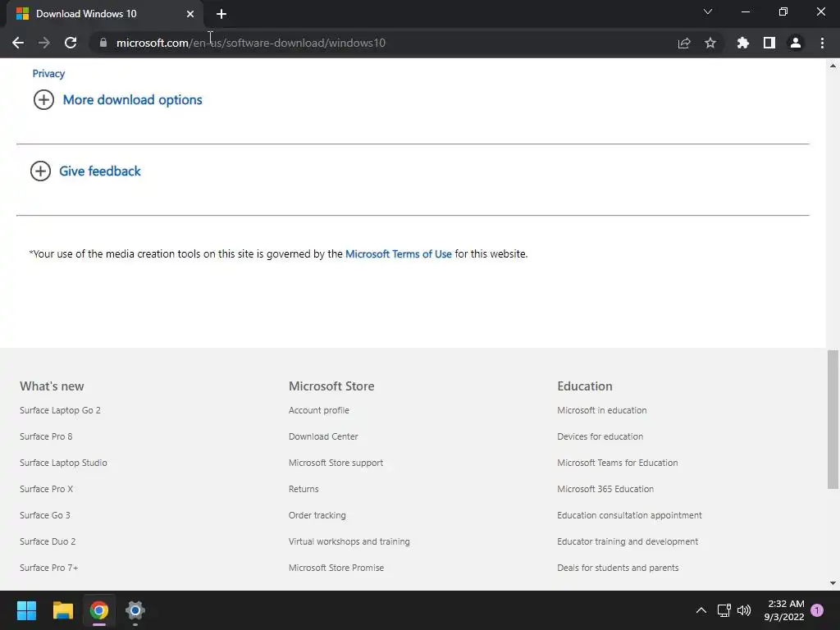The height and width of the screenshot is (630, 840).
Task: Bookmark this page with the star icon
Action: [710, 43]
